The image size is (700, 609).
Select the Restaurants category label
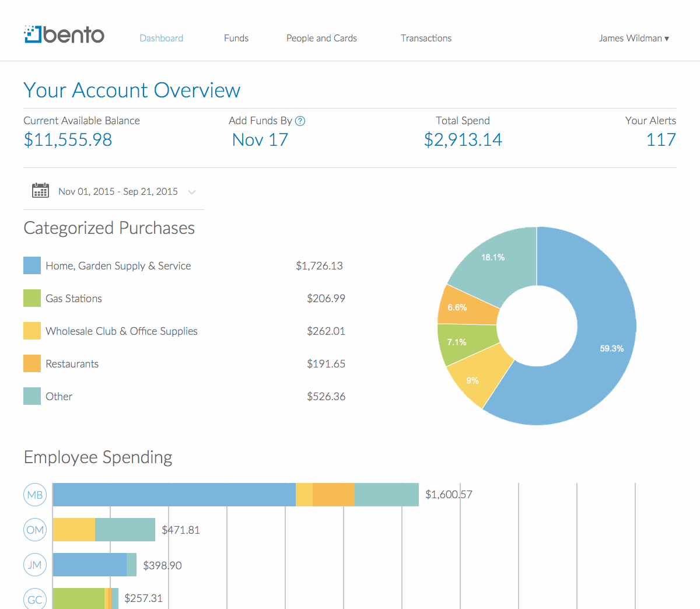72,363
